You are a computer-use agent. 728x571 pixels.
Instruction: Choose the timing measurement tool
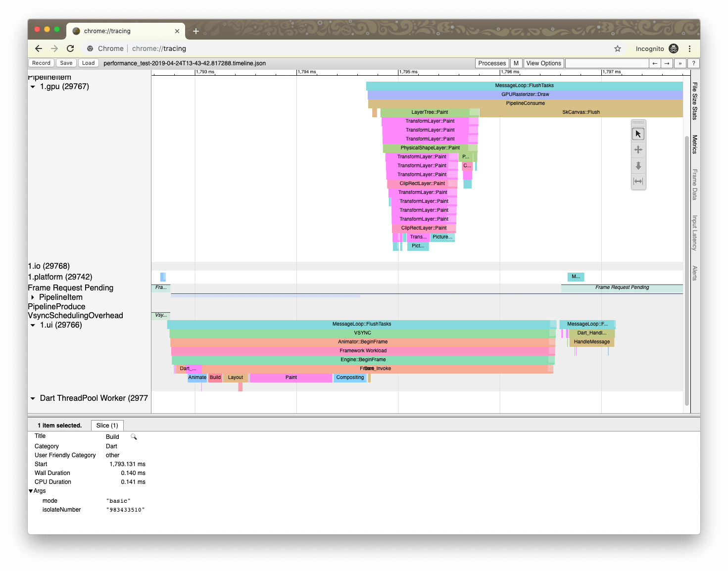point(638,182)
